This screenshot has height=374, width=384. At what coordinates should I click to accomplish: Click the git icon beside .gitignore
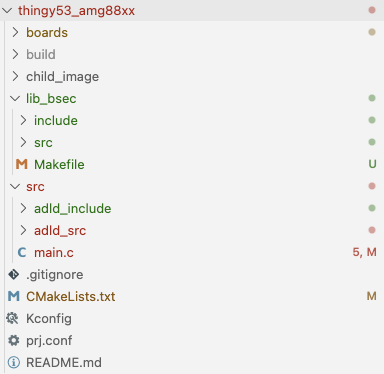(14, 274)
